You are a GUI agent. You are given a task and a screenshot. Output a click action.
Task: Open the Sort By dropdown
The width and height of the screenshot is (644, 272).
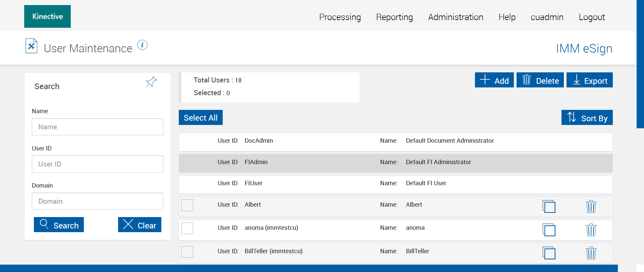click(587, 118)
